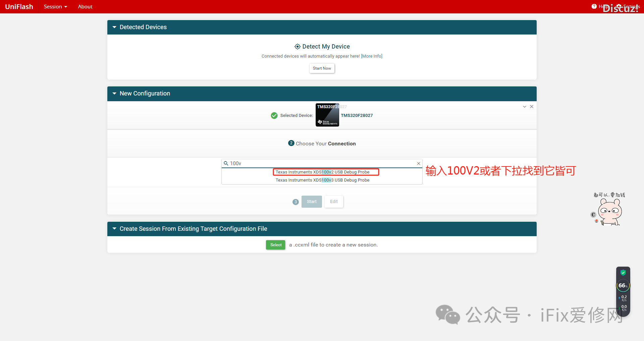The width and height of the screenshot is (644, 341).
Task: Click the search magnifier icon
Action: (x=226, y=163)
